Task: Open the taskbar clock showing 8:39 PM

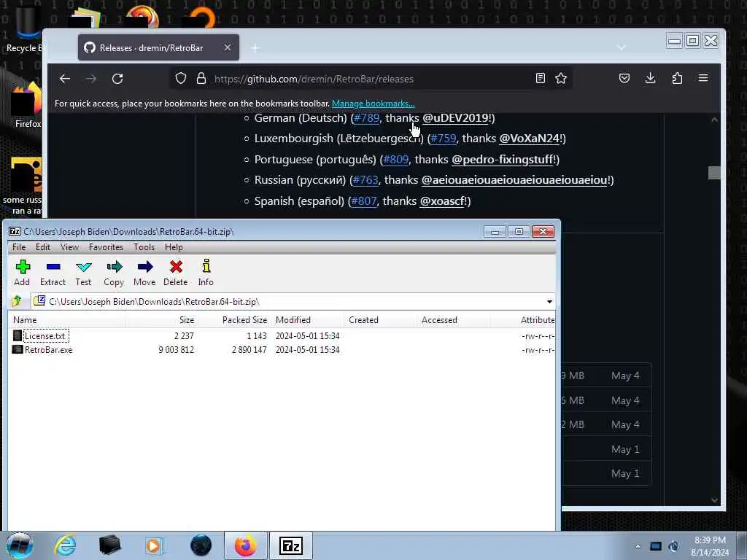Action: point(710,546)
